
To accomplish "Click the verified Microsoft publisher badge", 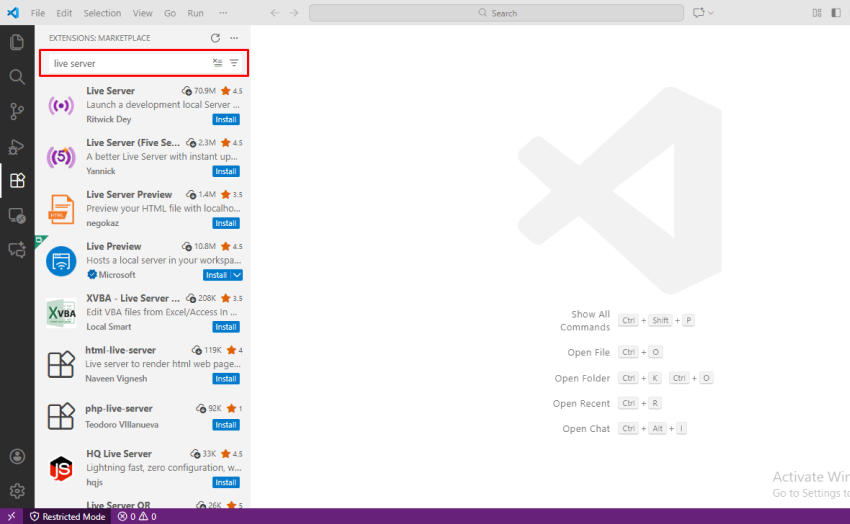I will (92, 275).
